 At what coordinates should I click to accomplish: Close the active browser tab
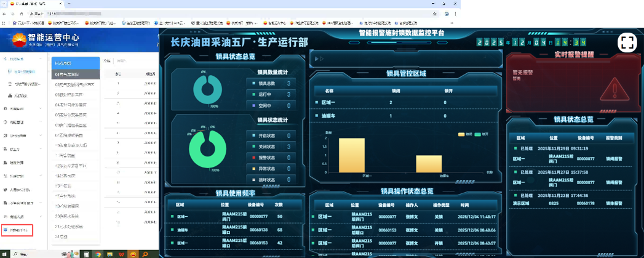(59, 3)
